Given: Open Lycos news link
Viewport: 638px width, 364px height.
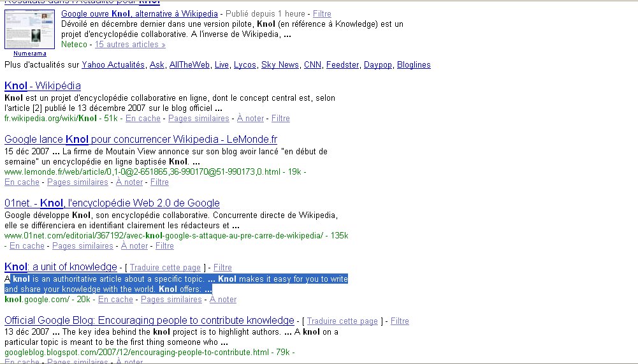Looking at the screenshot, I should [245, 65].
